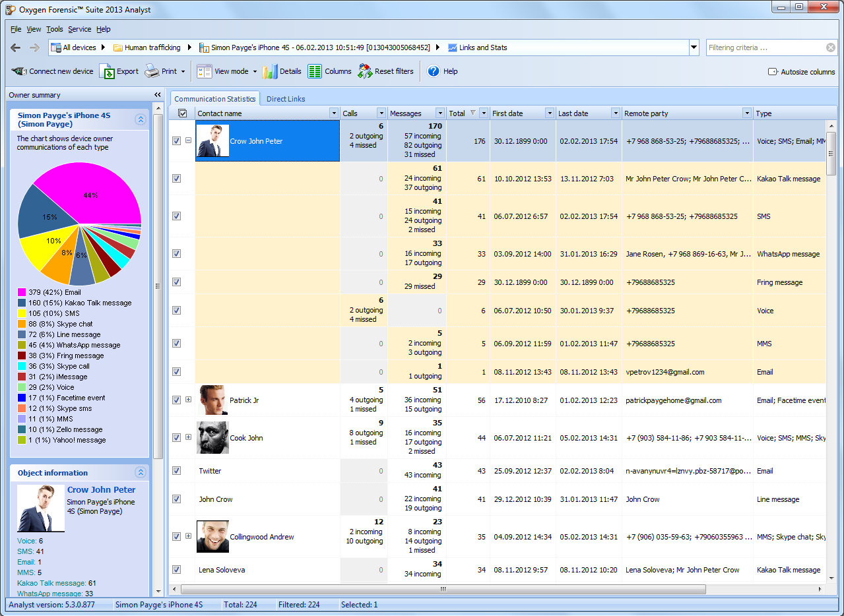Screen dimensions: 844x616
Task: Select Crow John Peter's contact photo
Action: tap(212, 140)
